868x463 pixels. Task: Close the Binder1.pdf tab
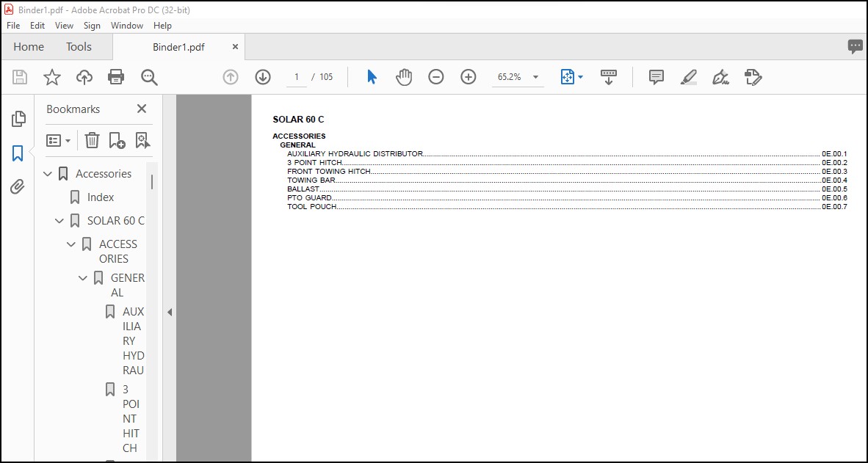click(x=235, y=47)
